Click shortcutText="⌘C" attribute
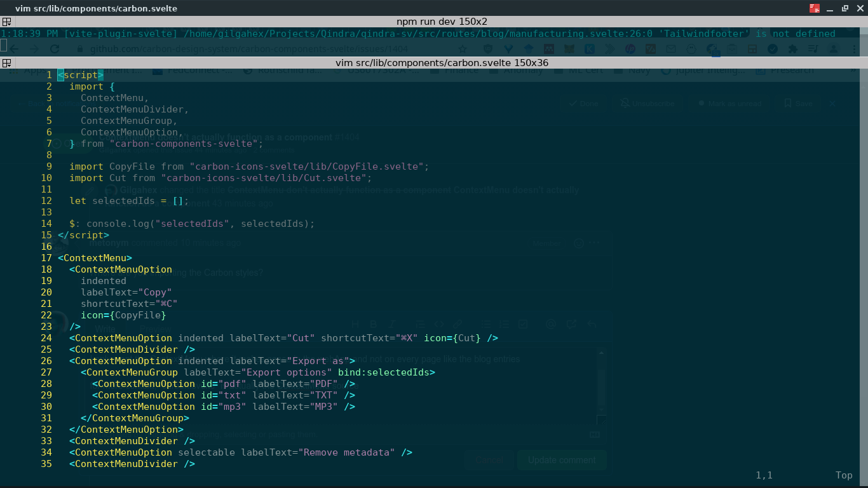 pos(130,304)
